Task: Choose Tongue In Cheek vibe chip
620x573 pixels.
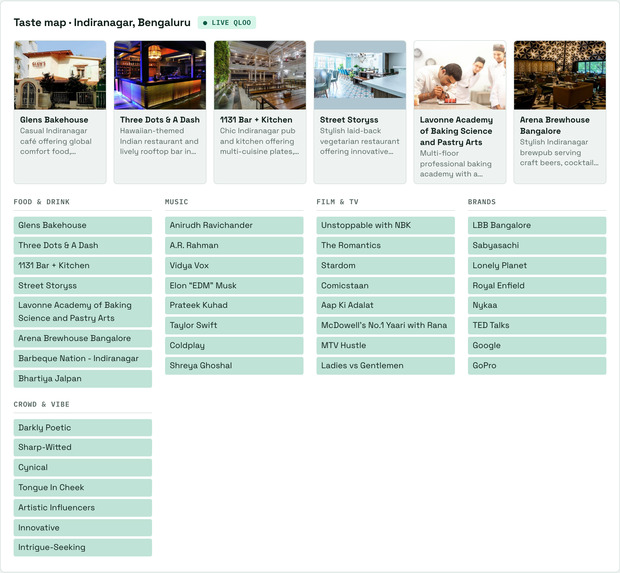Action: pyautogui.click(x=83, y=488)
